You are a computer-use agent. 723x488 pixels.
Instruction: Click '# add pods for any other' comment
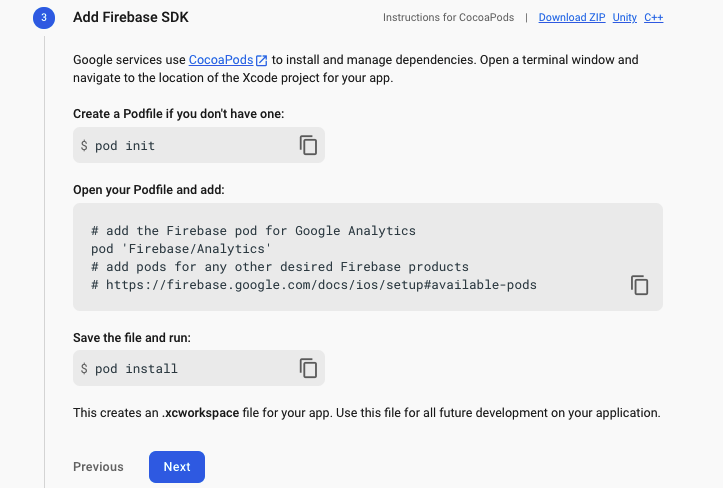point(279,267)
